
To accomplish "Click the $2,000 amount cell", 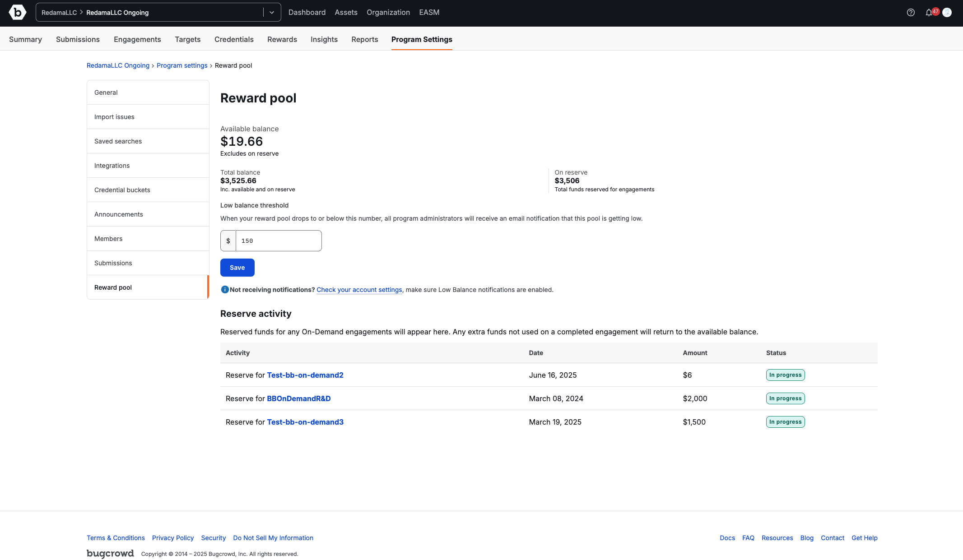I will (x=695, y=398).
